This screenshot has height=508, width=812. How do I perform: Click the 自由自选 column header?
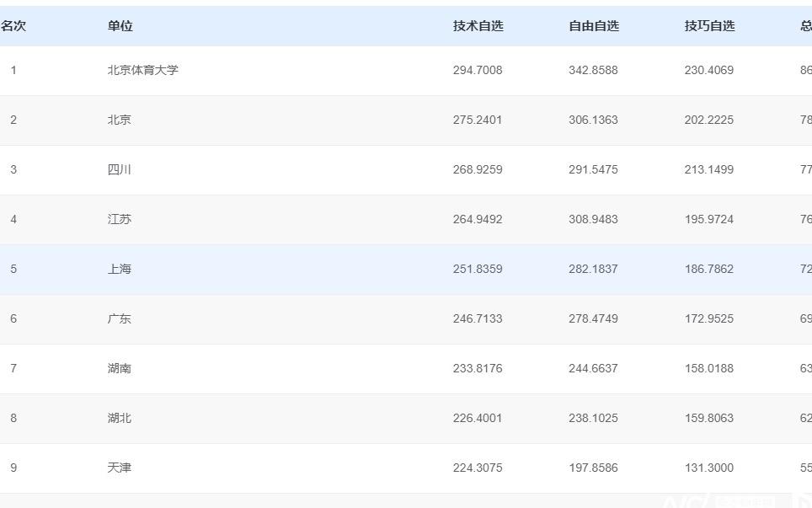pyautogui.click(x=593, y=26)
